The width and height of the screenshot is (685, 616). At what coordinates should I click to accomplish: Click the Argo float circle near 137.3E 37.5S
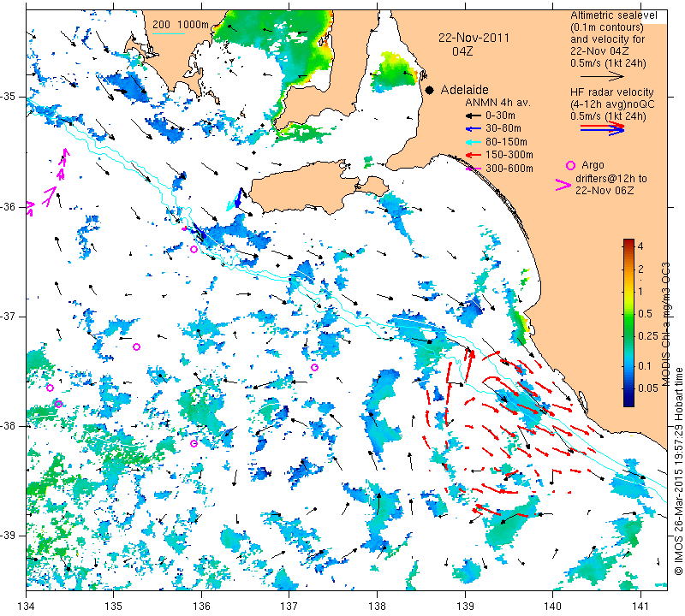314,368
